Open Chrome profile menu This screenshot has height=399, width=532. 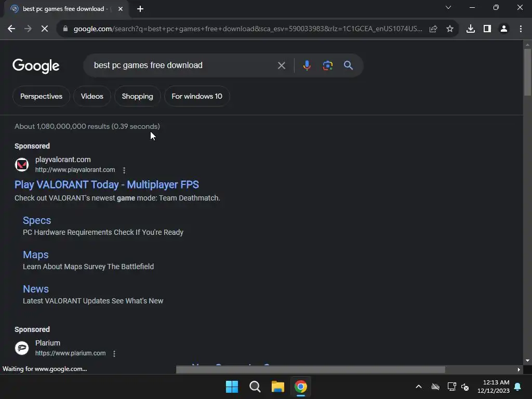pyautogui.click(x=504, y=29)
